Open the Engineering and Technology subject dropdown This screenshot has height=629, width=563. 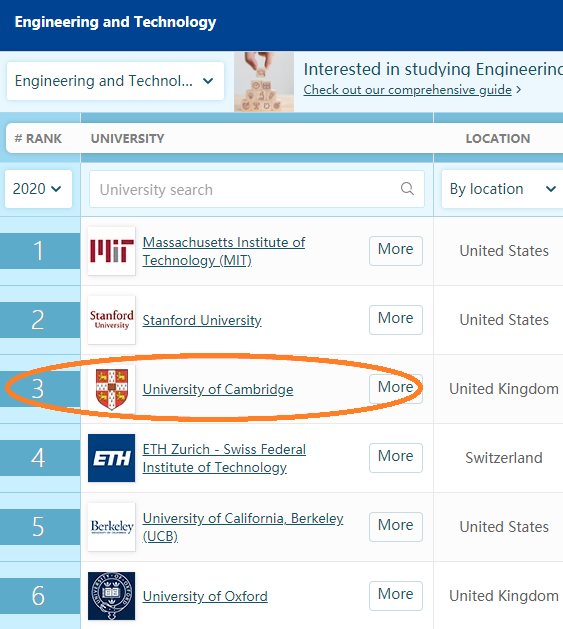(x=115, y=81)
